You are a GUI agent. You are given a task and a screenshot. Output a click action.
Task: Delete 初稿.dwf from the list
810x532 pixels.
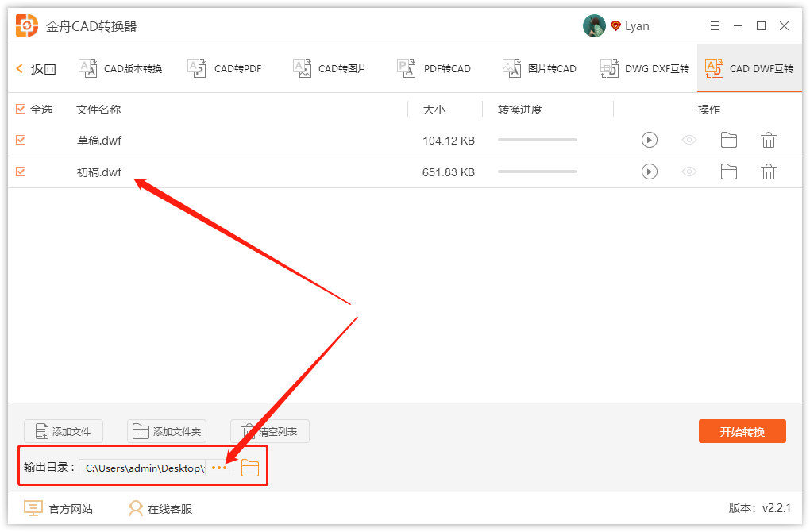click(768, 172)
